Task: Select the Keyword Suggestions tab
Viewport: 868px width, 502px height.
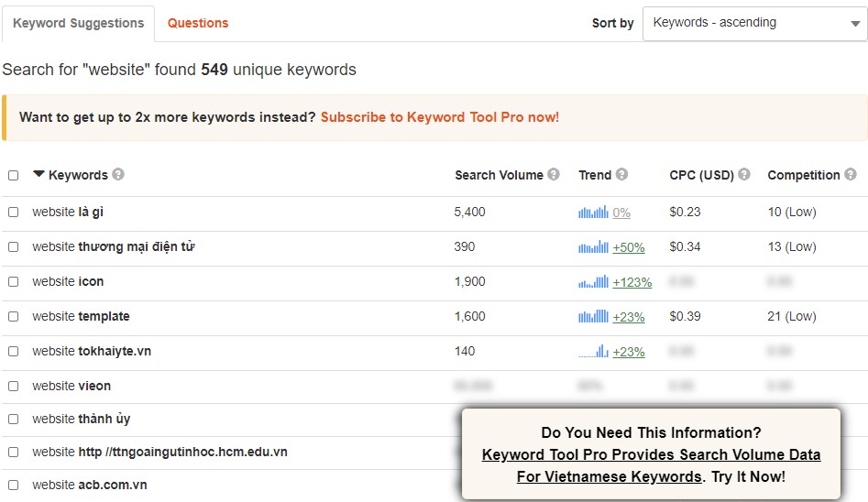Action: 78,23
